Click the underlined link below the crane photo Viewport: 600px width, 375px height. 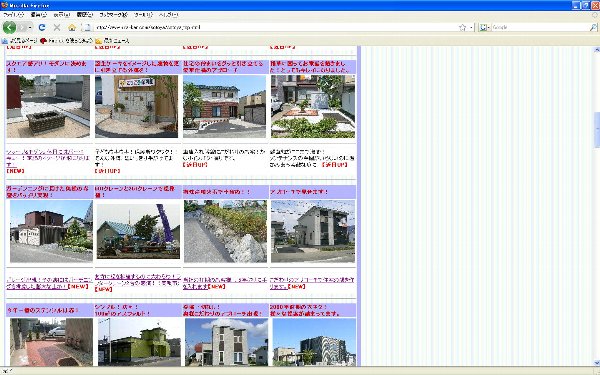[x=137, y=279]
